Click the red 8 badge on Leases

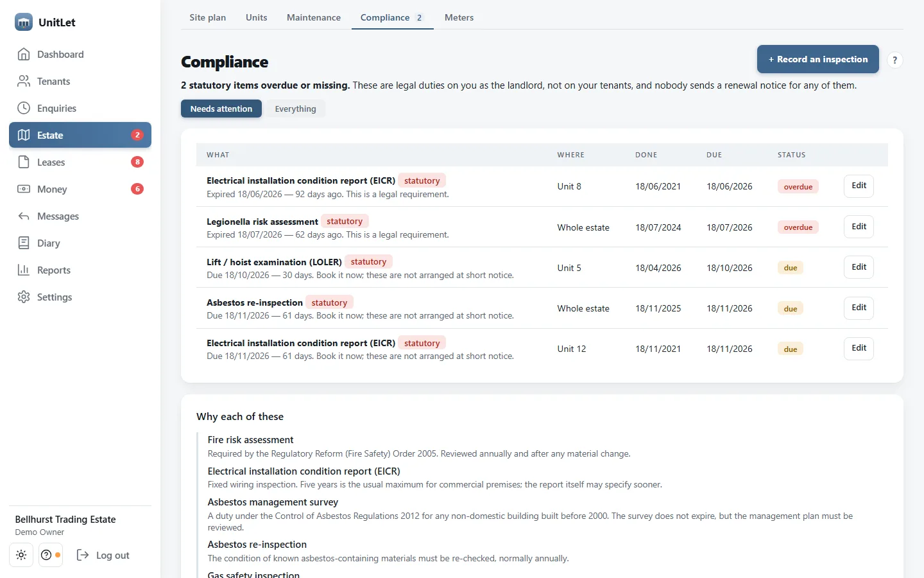coord(137,162)
